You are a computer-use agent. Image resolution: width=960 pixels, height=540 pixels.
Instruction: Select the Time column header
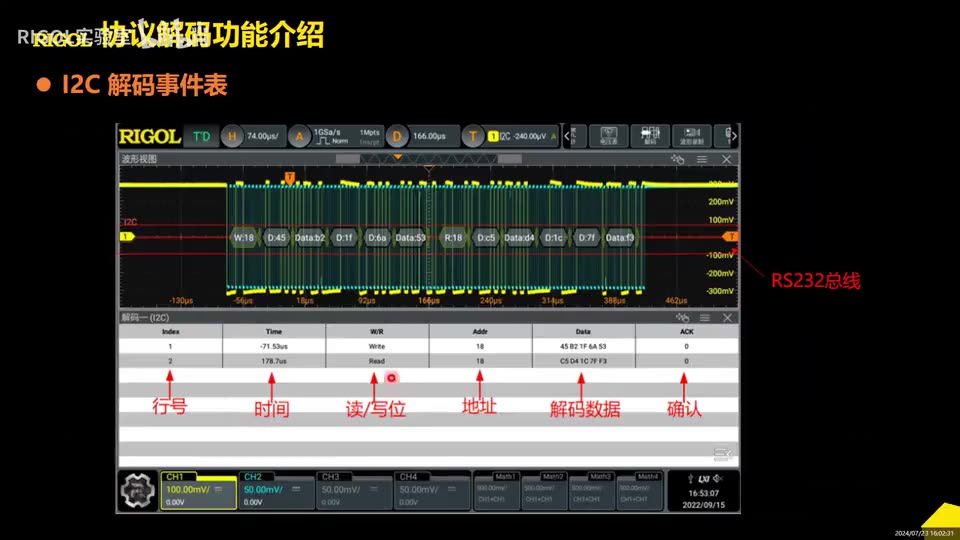click(274, 331)
